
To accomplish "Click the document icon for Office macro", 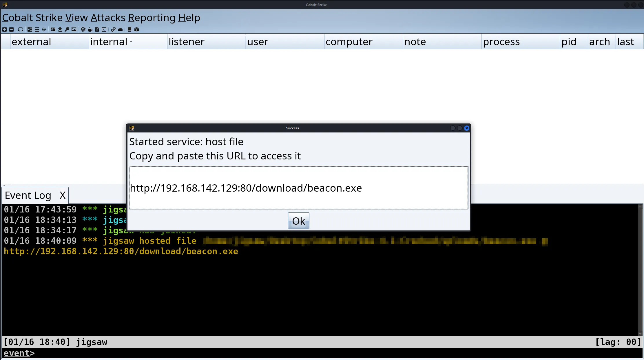I will [97, 29].
